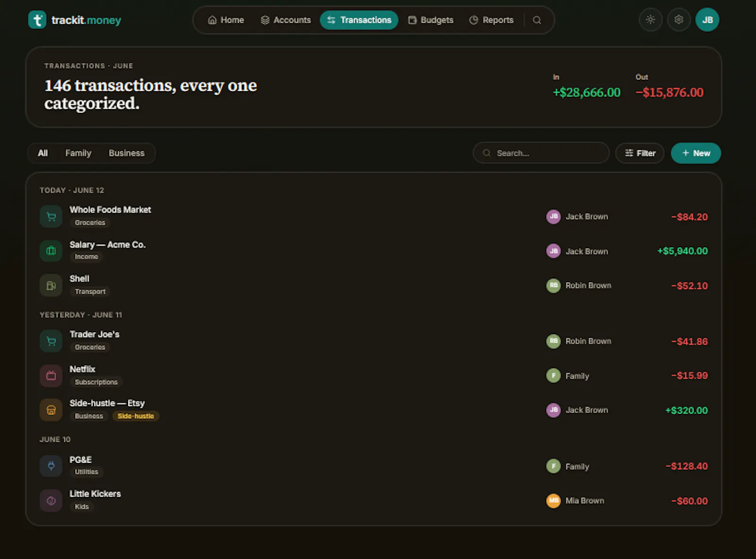Click Jack Brown avatar on Etsy row

tap(553, 410)
